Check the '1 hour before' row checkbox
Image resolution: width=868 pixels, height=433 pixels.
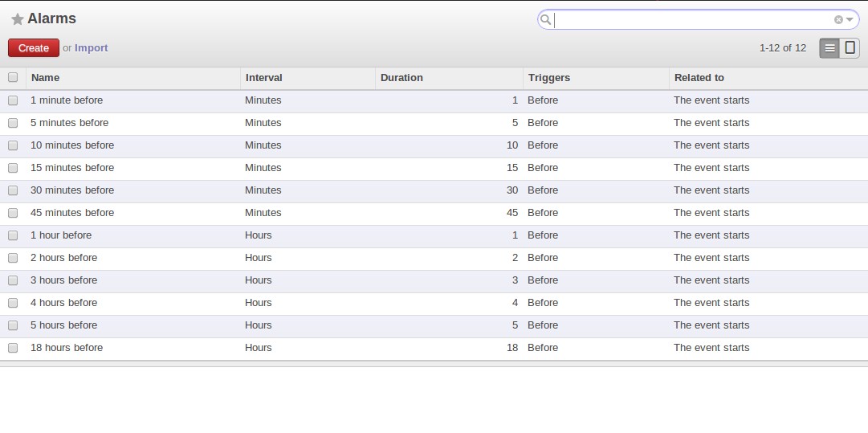(13, 235)
